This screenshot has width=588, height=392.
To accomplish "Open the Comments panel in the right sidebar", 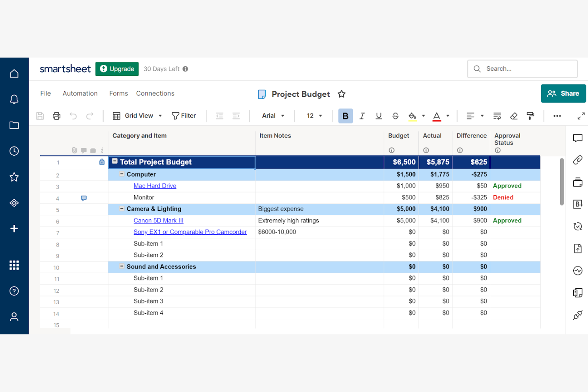I will pos(577,138).
